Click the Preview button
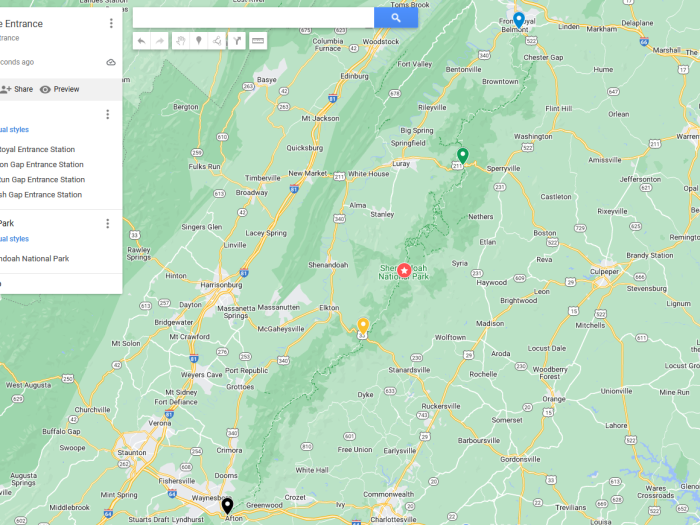The width and height of the screenshot is (700, 525). click(59, 89)
